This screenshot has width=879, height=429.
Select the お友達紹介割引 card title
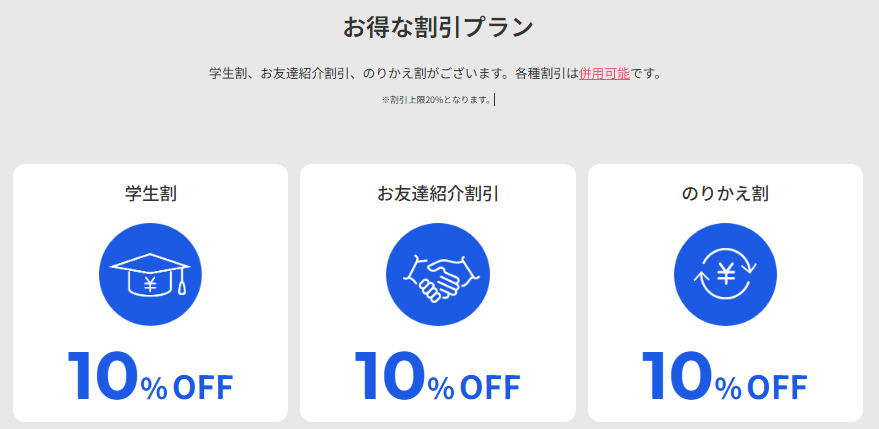(437, 192)
